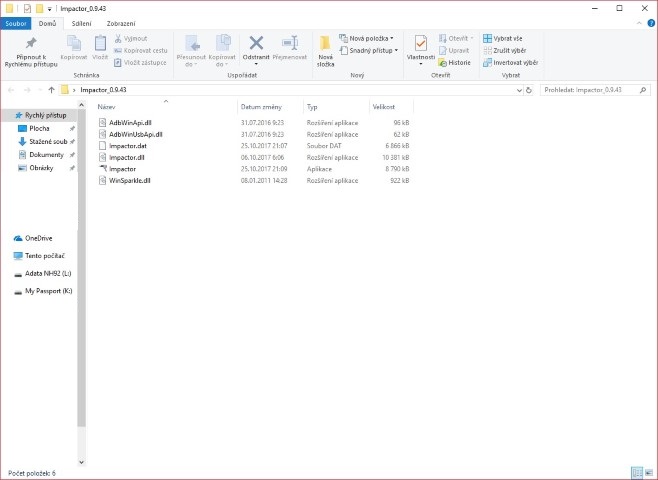Select Tento počítač in navigation pane
658x480 pixels.
click(x=39, y=256)
